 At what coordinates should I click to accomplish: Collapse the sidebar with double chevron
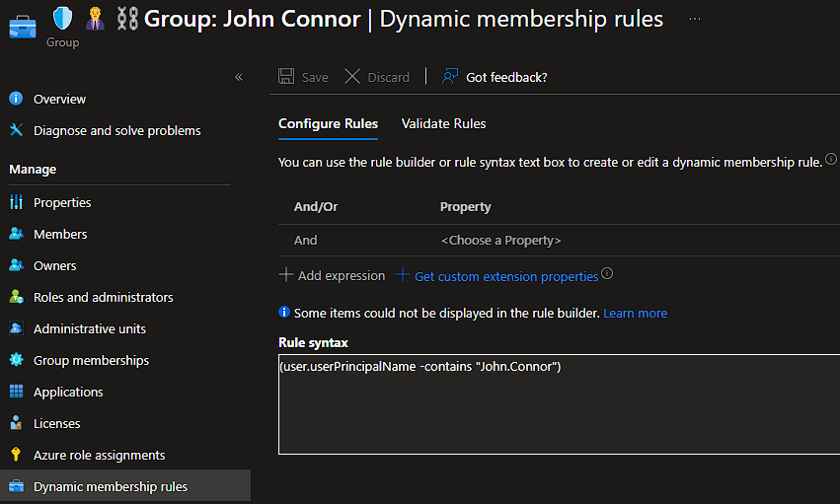tap(239, 77)
